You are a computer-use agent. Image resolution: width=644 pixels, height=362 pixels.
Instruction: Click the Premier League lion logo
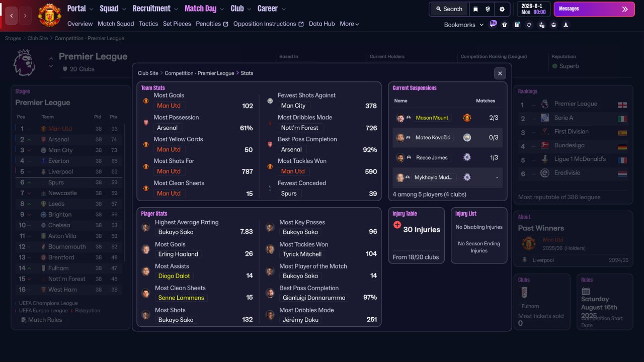[24, 62]
